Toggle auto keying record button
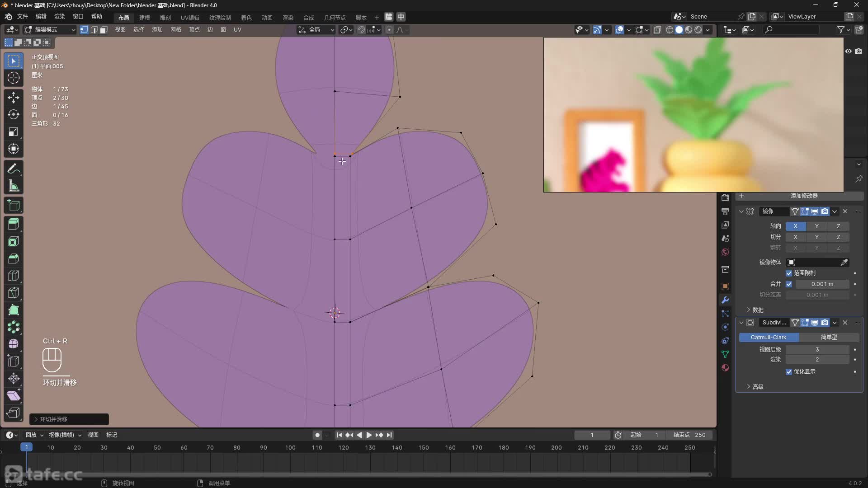The image size is (868, 488). point(317,435)
